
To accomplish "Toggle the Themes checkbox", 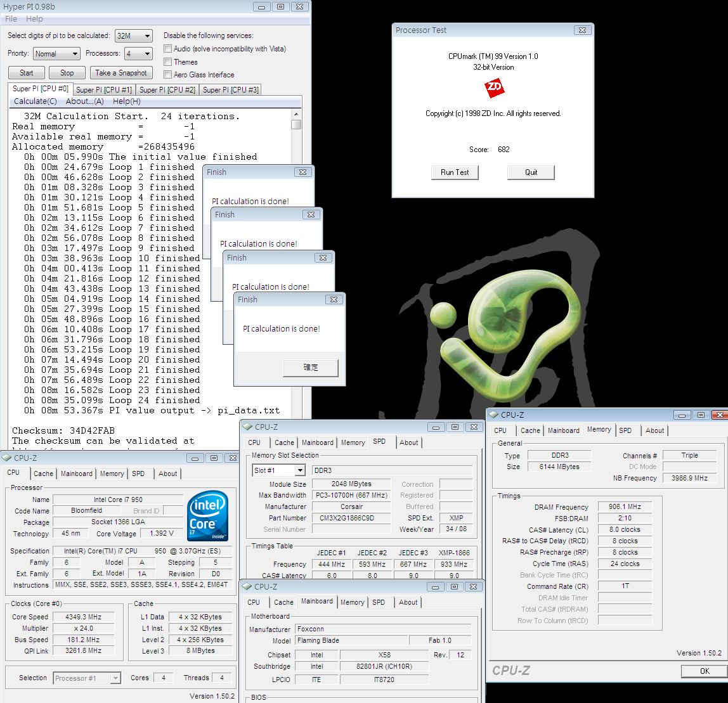I will point(168,61).
